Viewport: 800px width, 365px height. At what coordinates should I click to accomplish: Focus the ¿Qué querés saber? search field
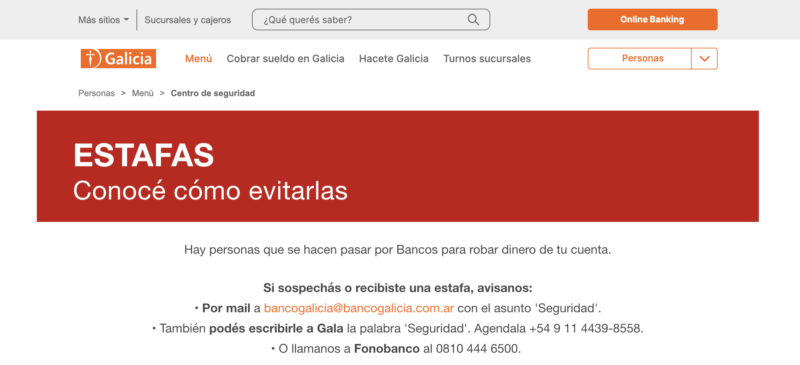[371, 19]
